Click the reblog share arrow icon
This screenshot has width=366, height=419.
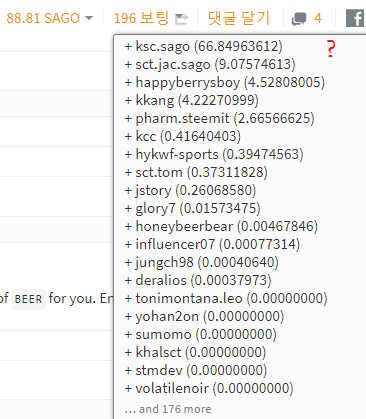click(x=182, y=19)
